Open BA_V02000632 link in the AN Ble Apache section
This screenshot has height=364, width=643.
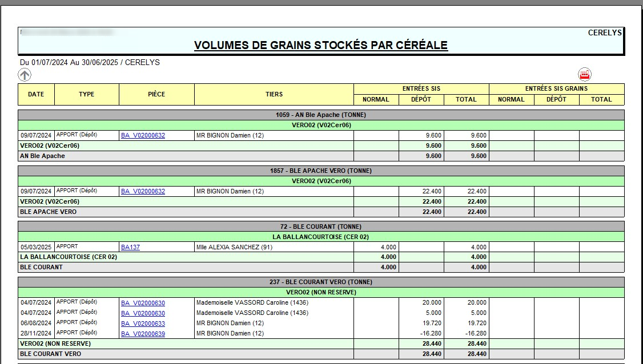point(143,135)
